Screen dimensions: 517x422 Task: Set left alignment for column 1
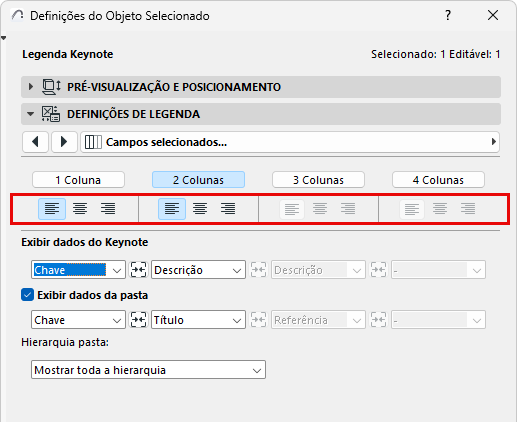pyautogui.click(x=52, y=209)
